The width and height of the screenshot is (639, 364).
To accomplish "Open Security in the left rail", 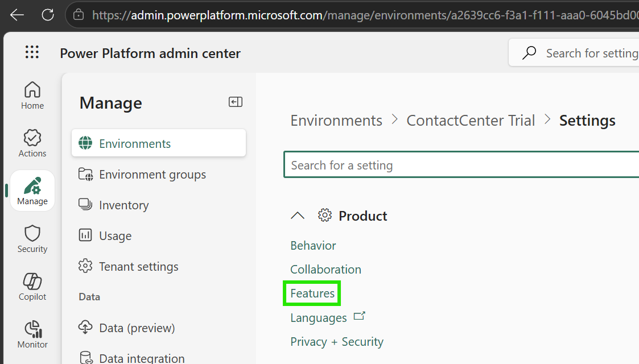I will click(32, 239).
